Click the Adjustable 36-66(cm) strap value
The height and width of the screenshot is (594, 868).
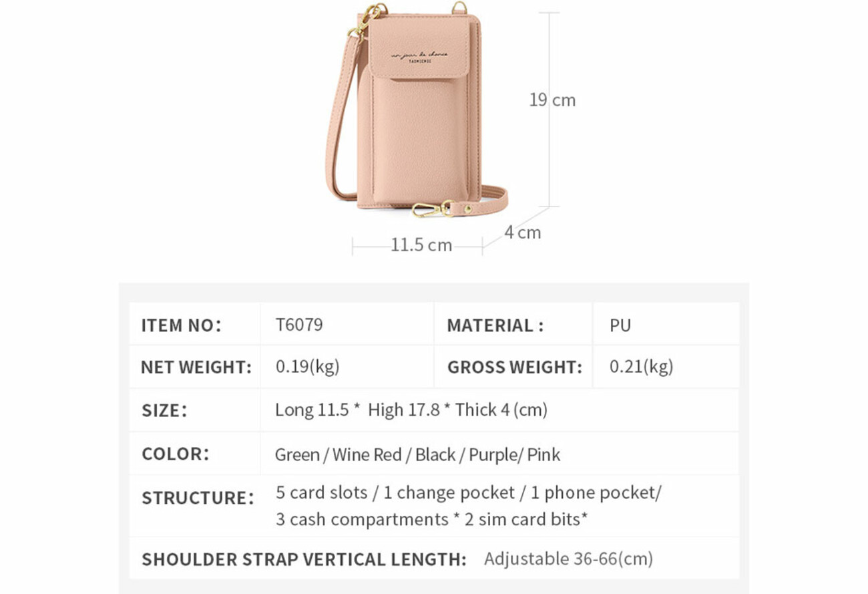point(569,559)
